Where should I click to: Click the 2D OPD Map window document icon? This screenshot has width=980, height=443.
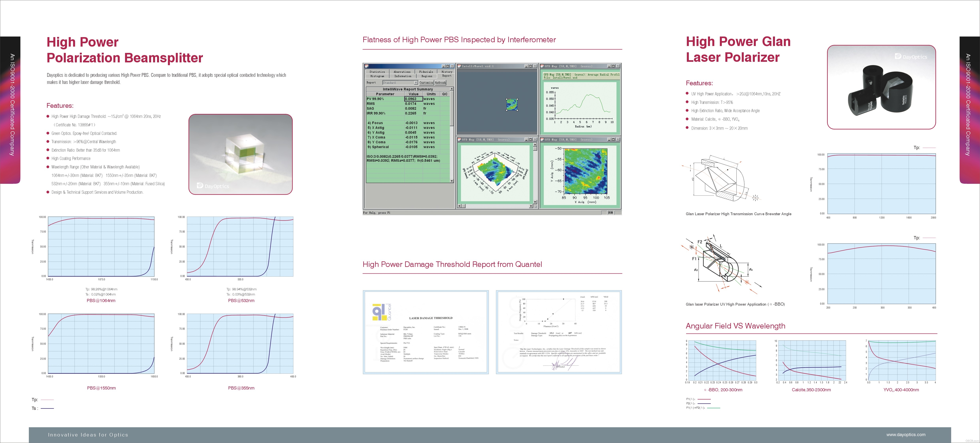[x=542, y=140]
